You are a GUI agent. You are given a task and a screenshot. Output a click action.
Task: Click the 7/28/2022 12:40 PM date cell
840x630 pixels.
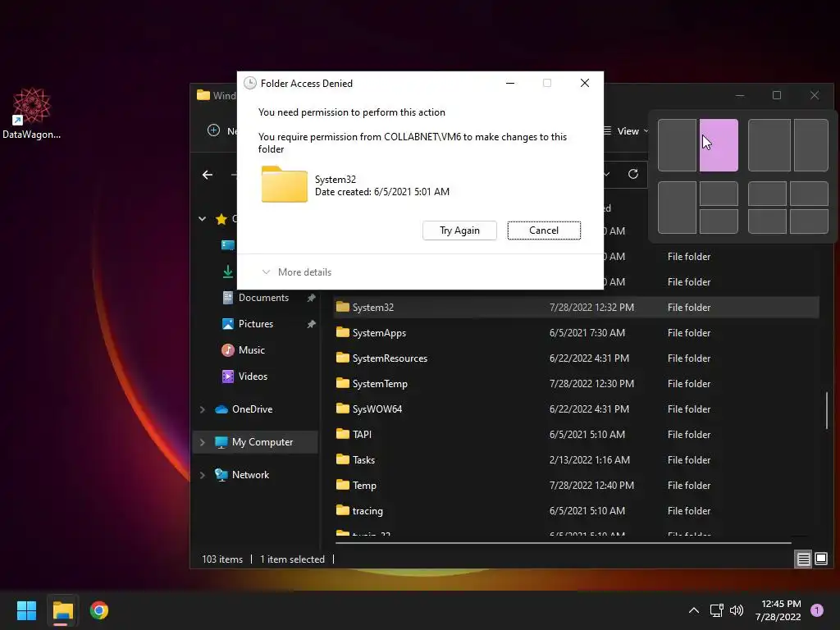(591, 486)
